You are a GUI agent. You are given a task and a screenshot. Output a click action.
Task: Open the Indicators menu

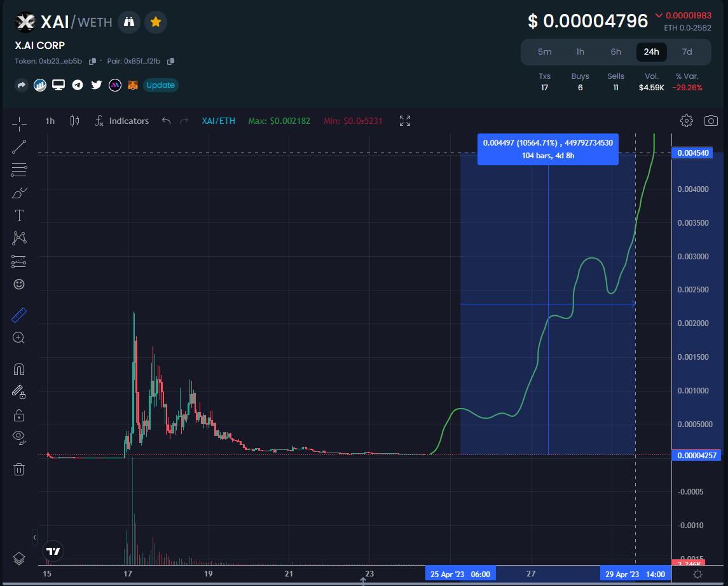click(x=121, y=121)
